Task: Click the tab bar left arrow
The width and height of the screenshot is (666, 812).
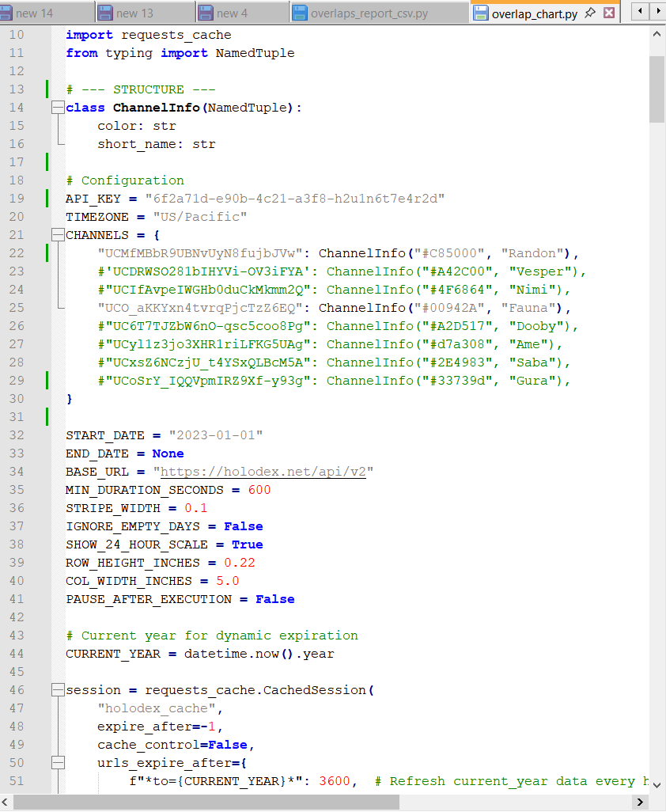Action: point(641,11)
